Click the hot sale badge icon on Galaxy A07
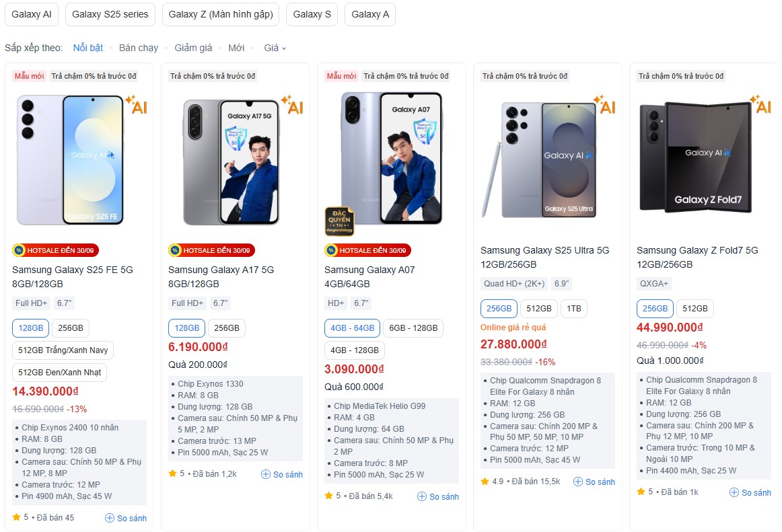 (x=331, y=250)
